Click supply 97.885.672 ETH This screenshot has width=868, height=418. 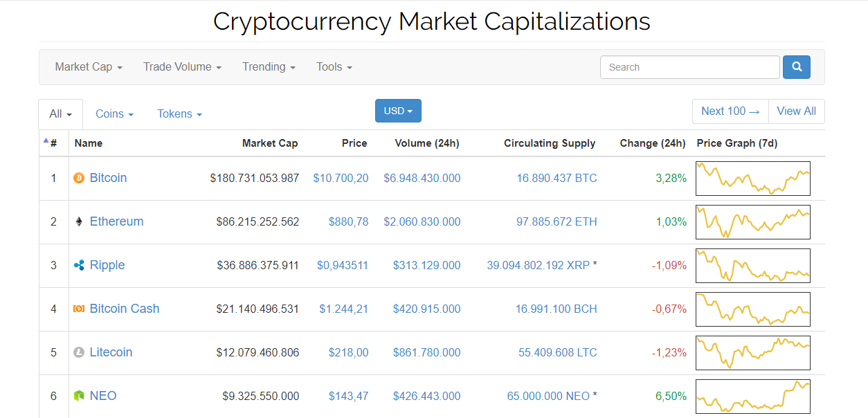coord(557,221)
